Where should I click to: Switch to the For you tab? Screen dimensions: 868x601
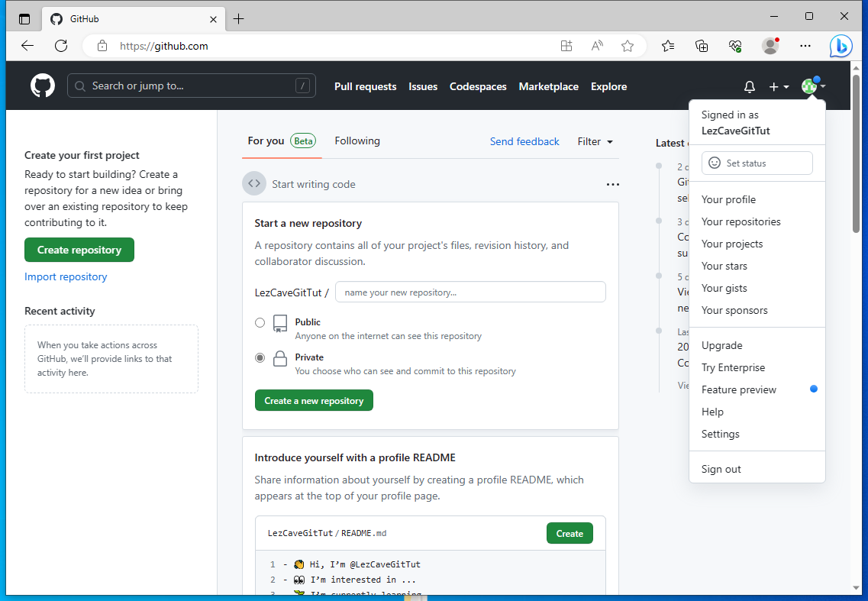(281, 141)
